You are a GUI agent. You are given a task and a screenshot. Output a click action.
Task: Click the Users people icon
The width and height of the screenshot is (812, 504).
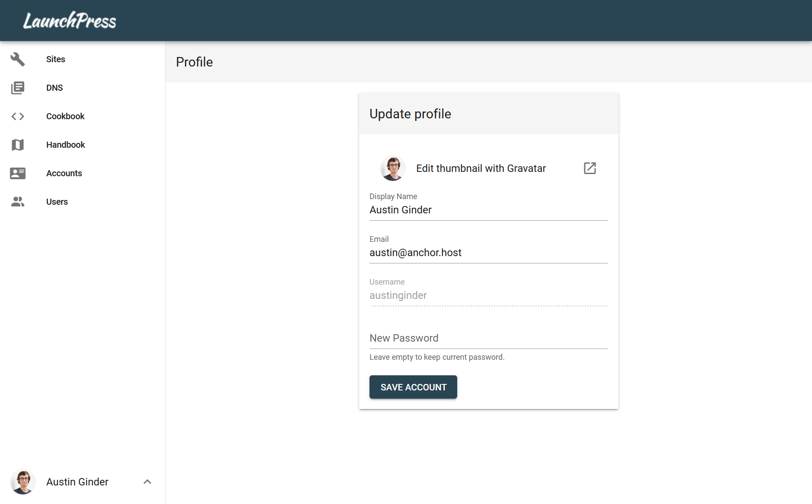tap(18, 202)
